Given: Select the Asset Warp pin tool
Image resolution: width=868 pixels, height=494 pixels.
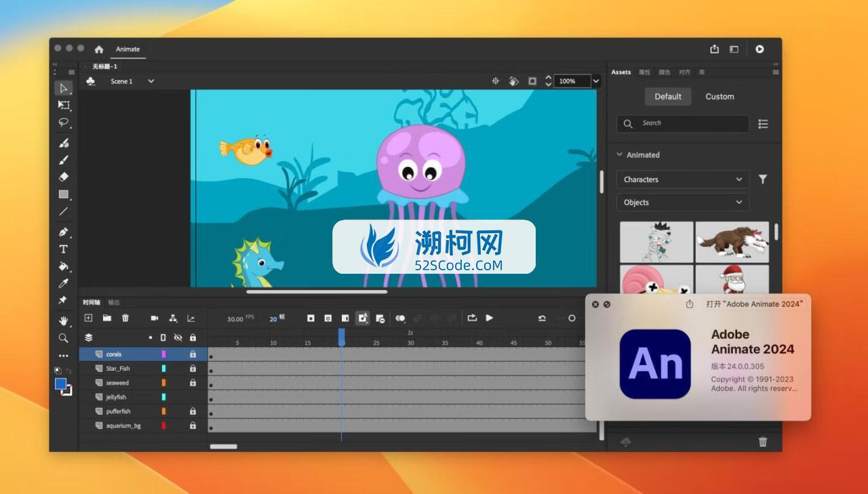Looking at the screenshot, I should click(x=63, y=300).
